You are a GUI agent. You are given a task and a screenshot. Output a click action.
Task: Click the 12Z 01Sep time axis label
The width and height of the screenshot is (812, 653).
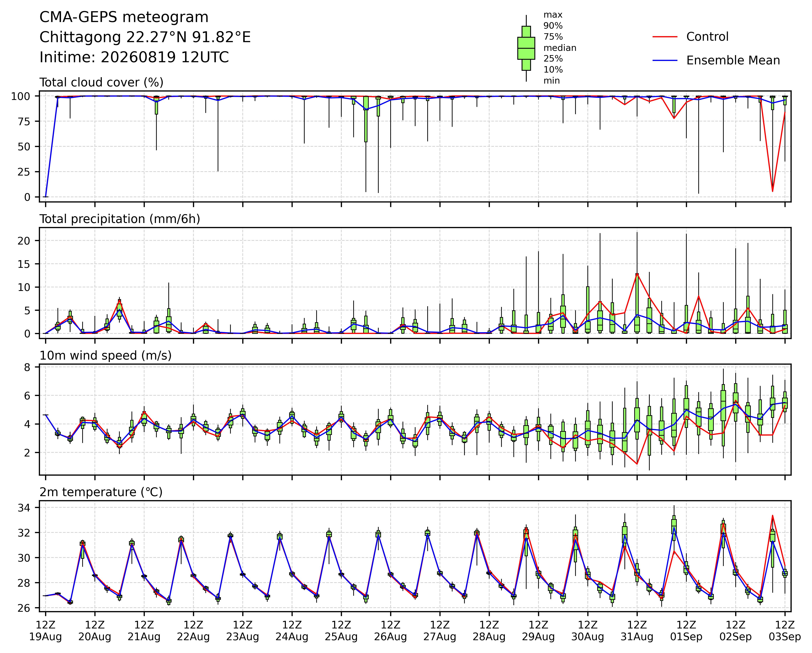686,631
